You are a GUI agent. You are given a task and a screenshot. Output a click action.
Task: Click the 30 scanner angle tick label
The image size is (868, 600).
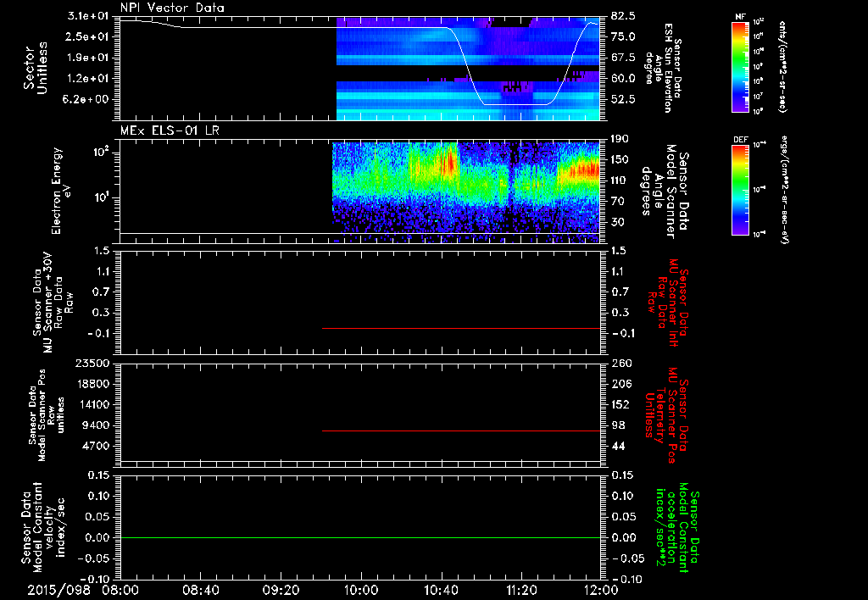tap(618, 223)
